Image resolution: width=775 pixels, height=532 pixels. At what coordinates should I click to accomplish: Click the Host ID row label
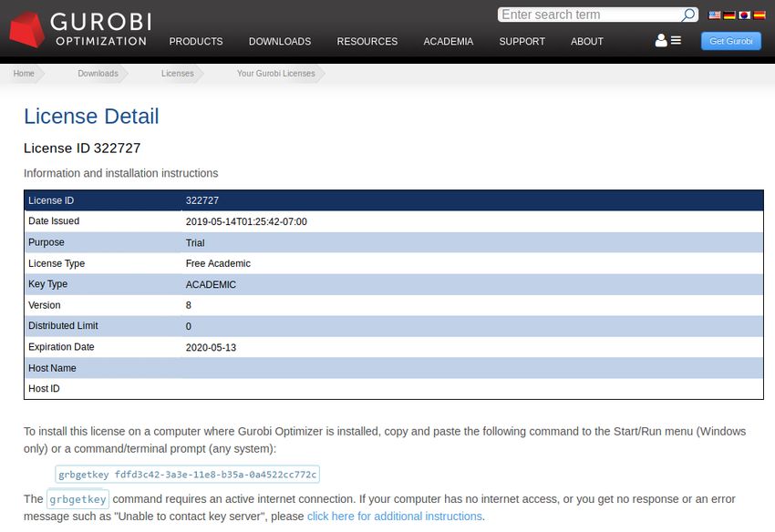[x=44, y=389]
